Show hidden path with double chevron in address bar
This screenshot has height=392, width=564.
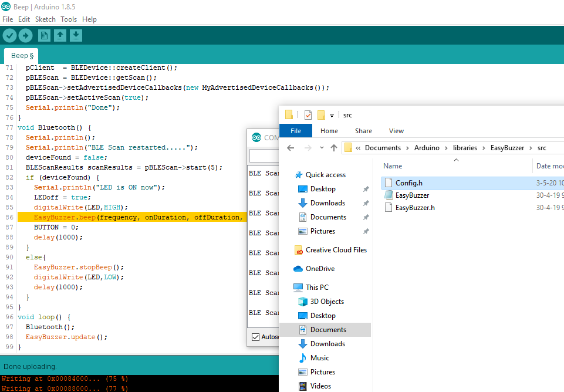[358, 148]
